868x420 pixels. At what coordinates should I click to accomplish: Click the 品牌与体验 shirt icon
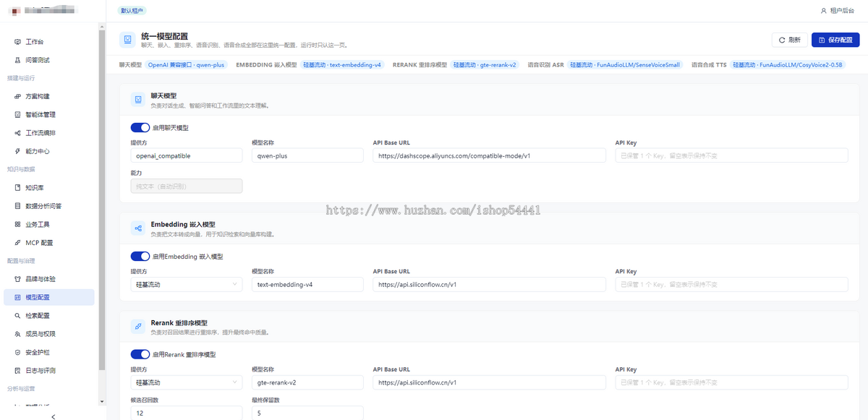click(18, 279)
